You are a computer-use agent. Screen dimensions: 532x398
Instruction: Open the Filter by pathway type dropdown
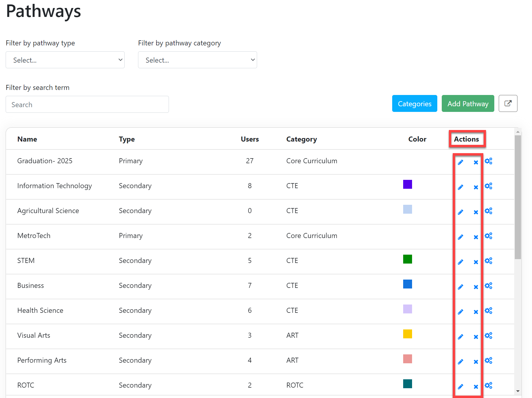tap(65, 60)
